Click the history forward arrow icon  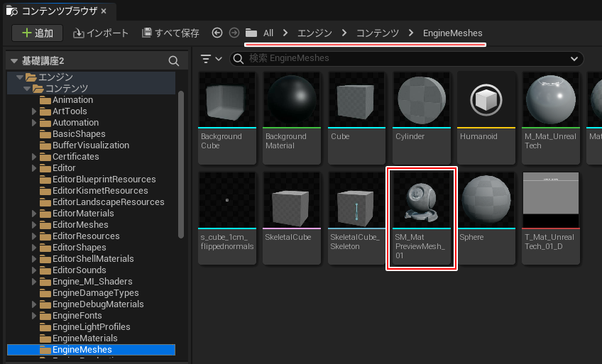tap(234, 33)
